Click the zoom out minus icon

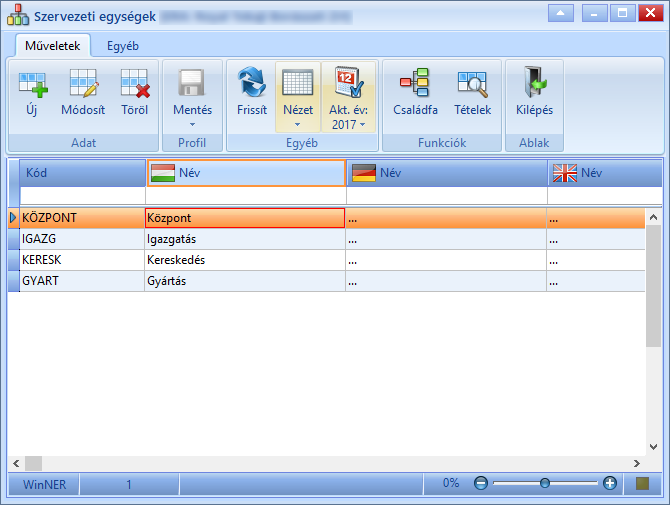[481, 483]
